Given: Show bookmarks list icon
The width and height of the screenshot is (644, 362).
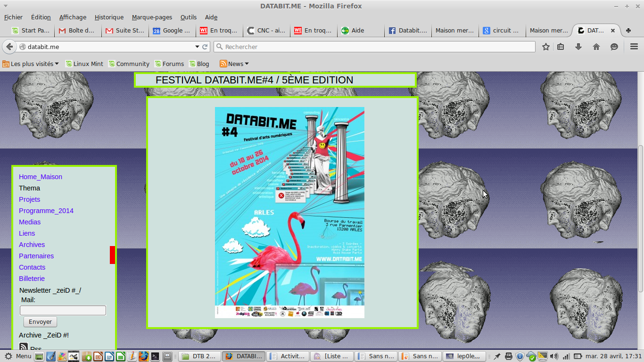Looking at the screenshot, I should 561,47.
